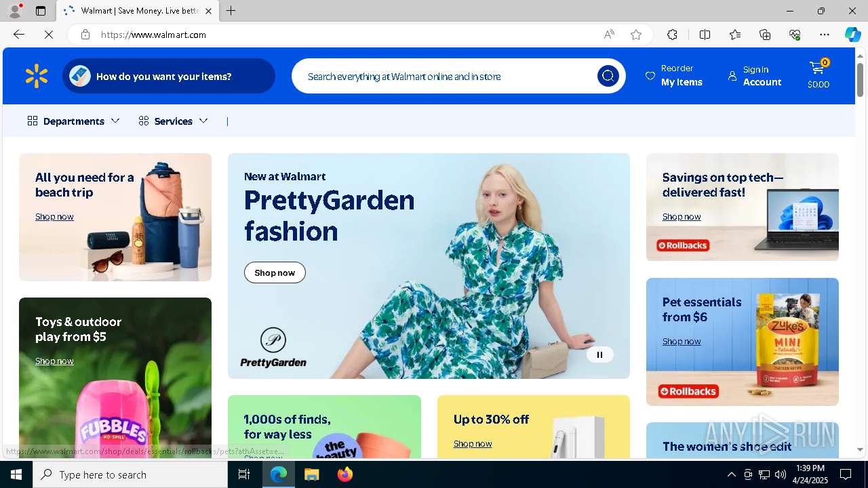This screenshot has height=488, width=868.
Task: Click 1,000s of finds for way less card
Action: [x=324, y=426]
